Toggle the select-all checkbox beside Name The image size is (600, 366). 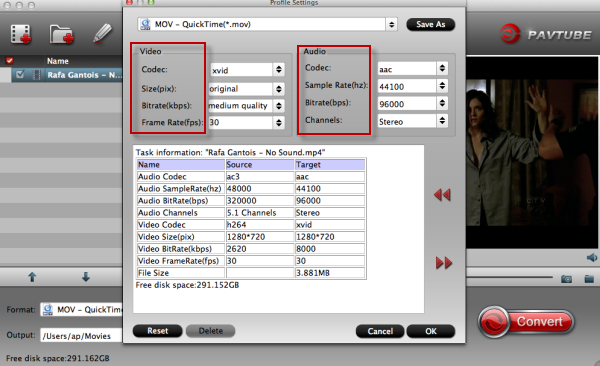coord(9,60)
